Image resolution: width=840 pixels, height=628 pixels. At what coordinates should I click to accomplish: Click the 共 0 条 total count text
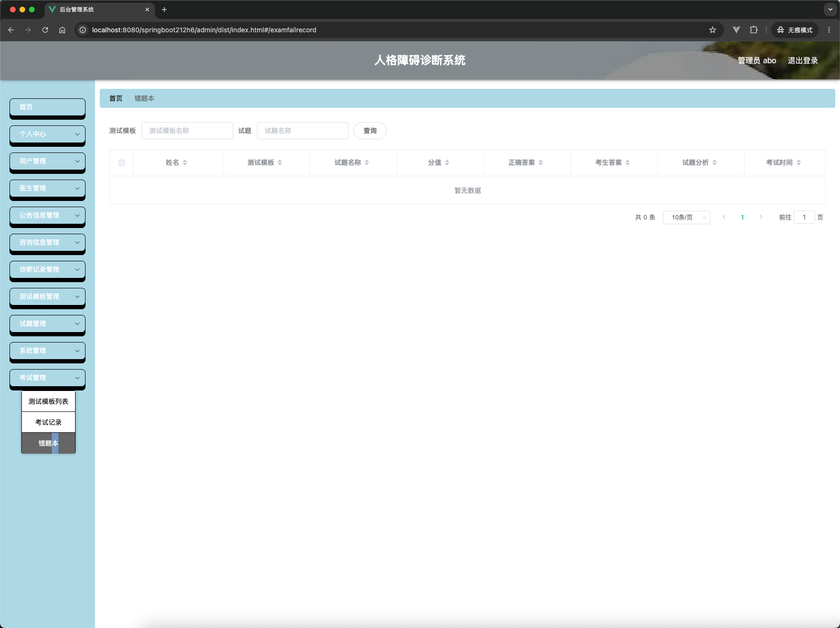click(x=645, y=217)
